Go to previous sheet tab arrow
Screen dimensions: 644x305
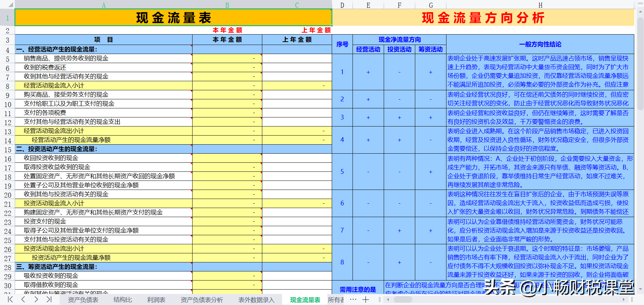pos(23,299)
